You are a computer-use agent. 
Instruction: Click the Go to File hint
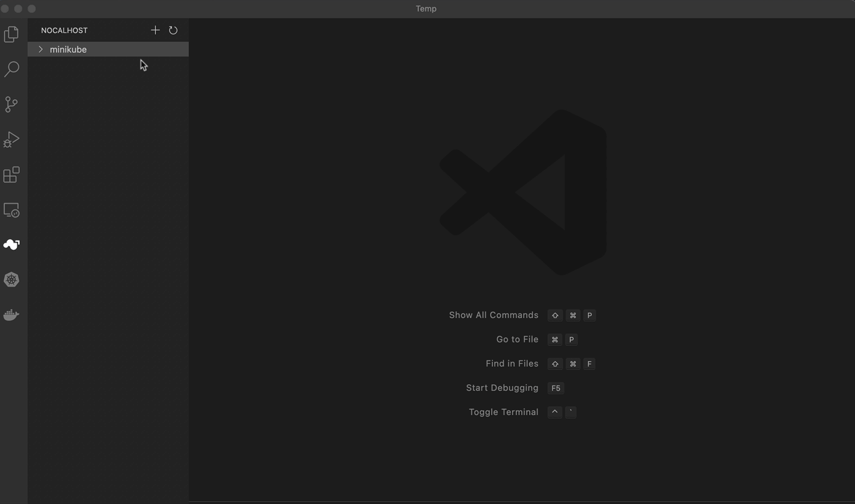pos(517,340)
